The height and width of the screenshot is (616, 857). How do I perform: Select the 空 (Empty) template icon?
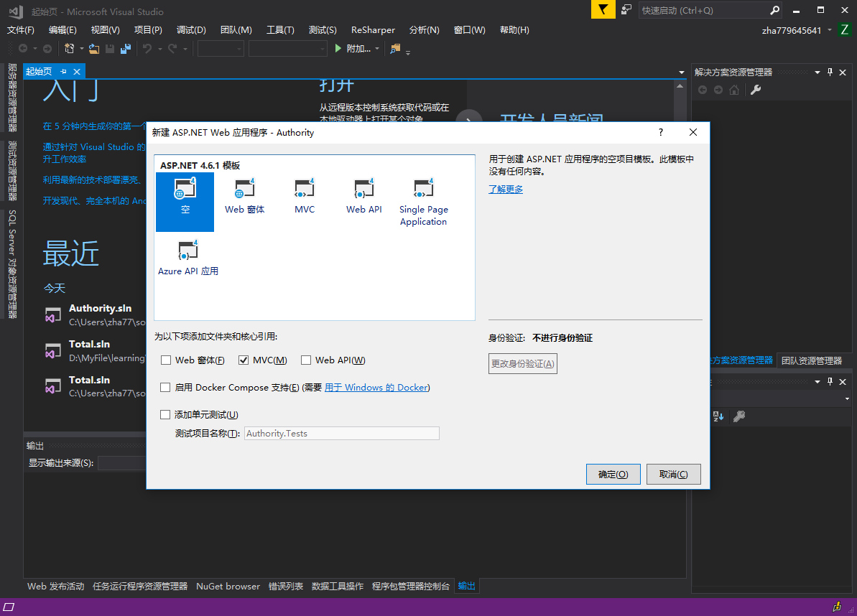185,201
